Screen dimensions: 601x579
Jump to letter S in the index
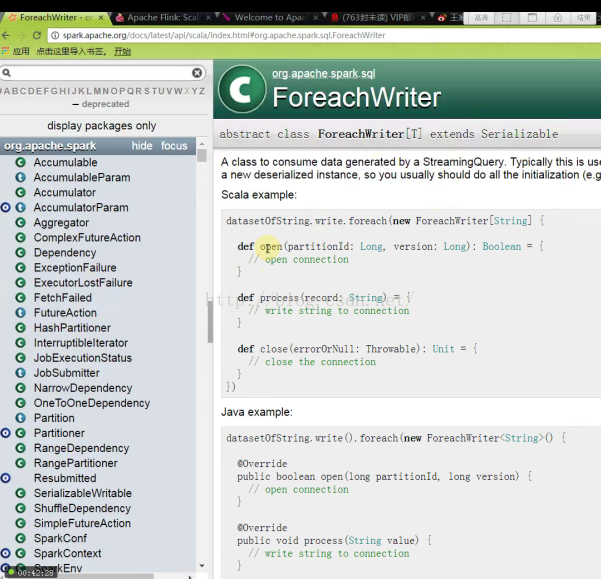click(x=147, y=91)
